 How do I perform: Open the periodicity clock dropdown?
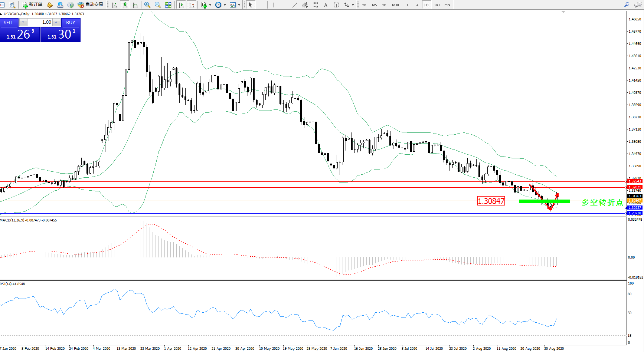tap(225, 5)
